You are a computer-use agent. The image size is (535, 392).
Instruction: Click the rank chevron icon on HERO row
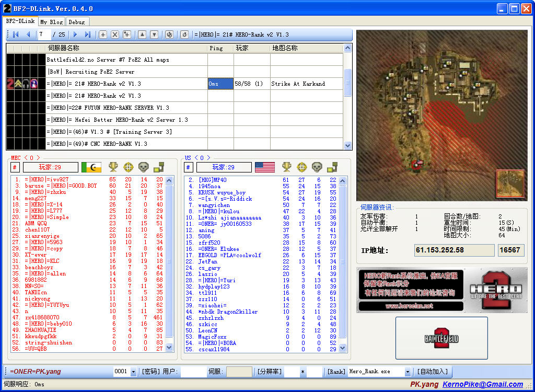18,84
